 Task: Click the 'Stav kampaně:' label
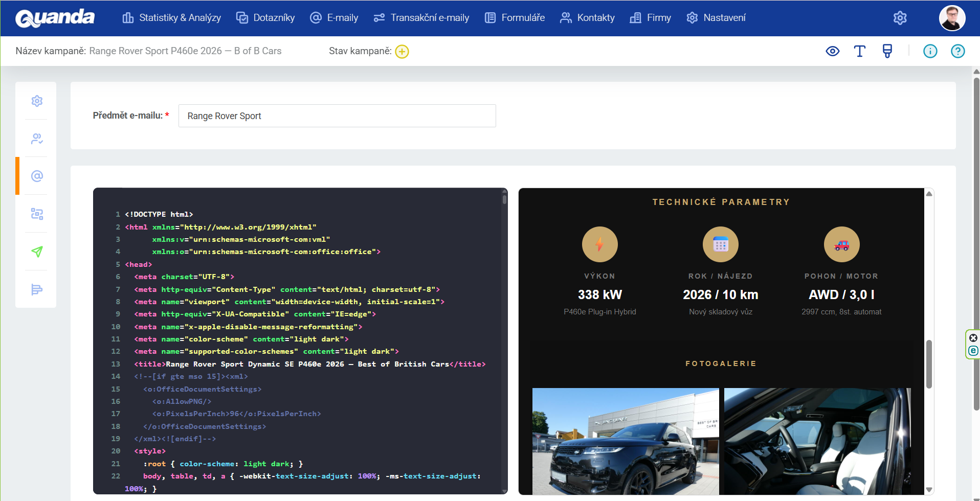pos(360,51)
